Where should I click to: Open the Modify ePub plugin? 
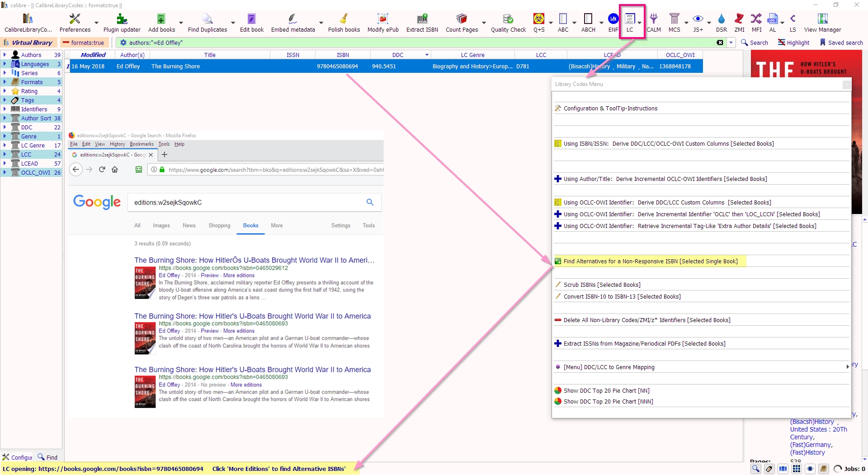(x=383, y=23)
